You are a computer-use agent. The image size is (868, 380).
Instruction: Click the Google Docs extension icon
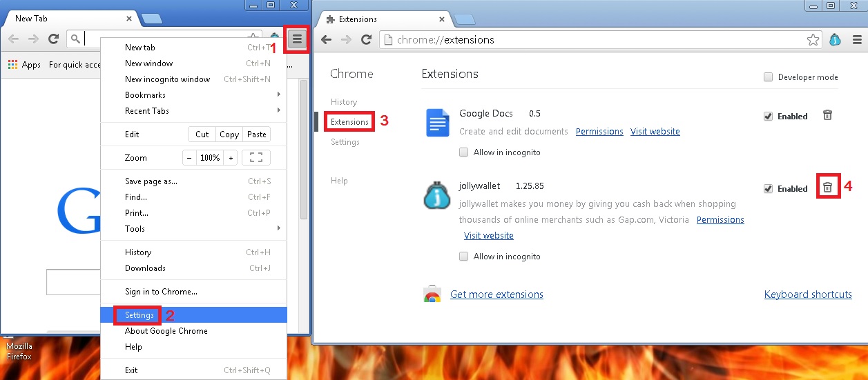tap(437, 123)
